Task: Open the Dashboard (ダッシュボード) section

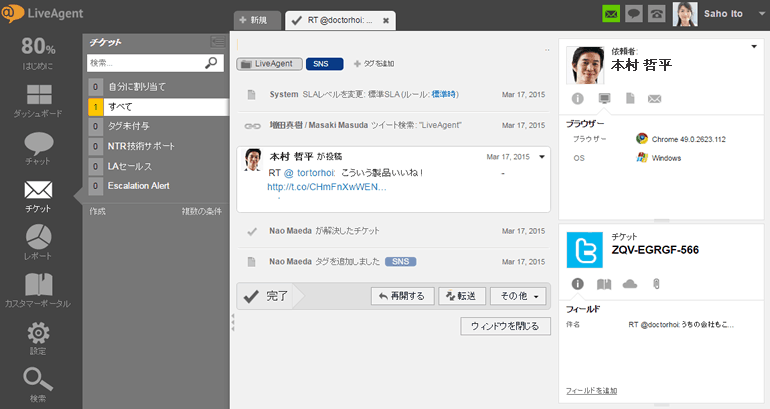Action: (38, 101)
